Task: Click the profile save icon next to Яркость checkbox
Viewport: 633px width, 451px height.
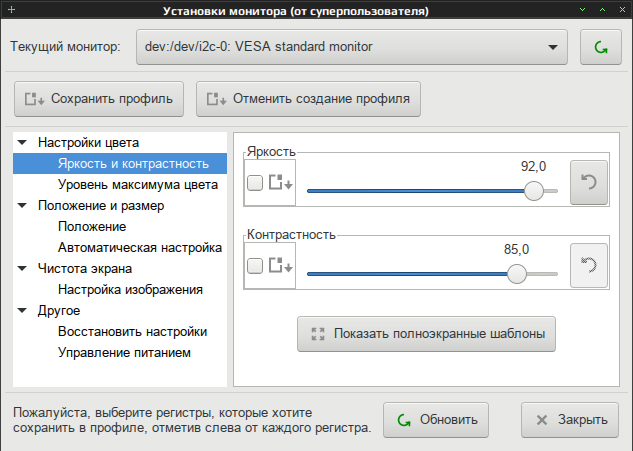Action: [281, 182]
